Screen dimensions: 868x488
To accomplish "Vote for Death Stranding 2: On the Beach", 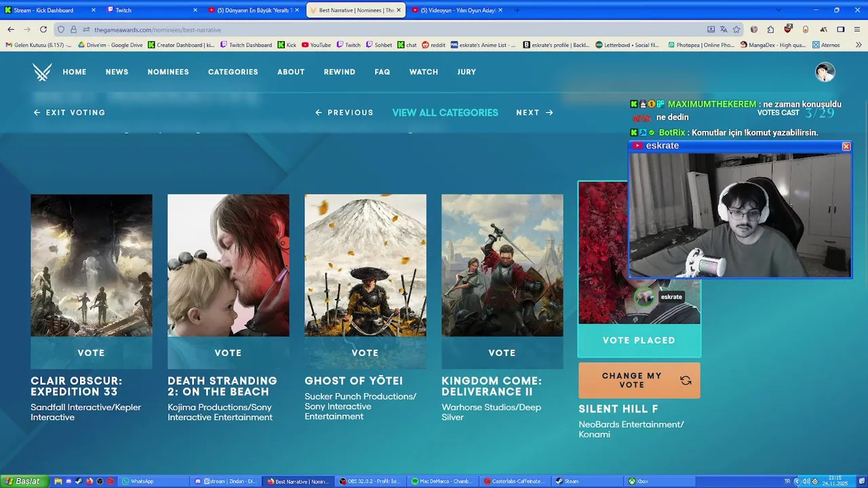I will (x=228, y=352).
